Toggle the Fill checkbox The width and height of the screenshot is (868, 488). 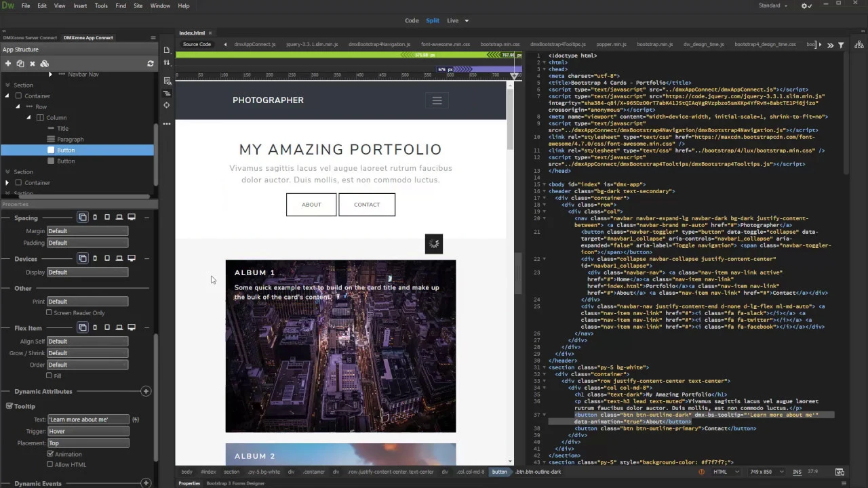coord(49,375)
